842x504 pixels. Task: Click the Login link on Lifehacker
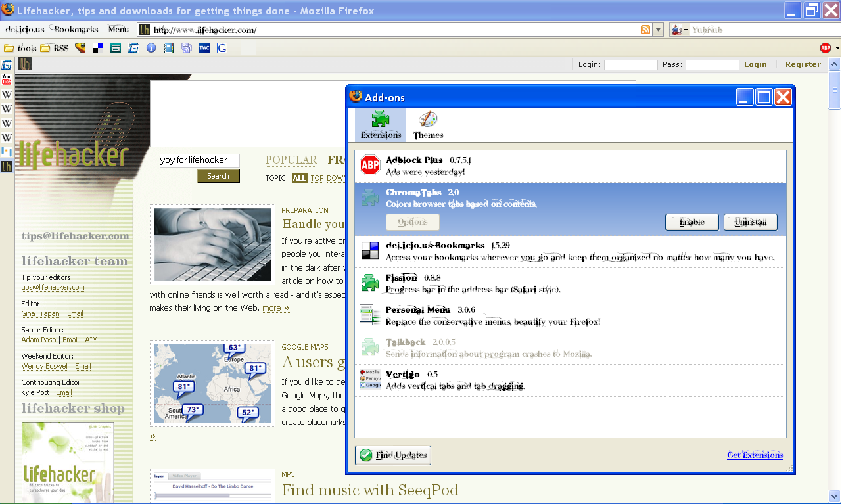(755, 64)
